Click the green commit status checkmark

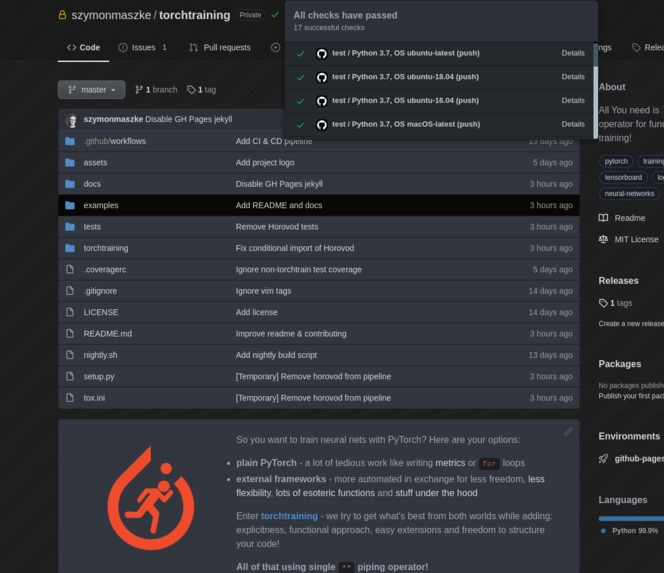coord(275,15)
